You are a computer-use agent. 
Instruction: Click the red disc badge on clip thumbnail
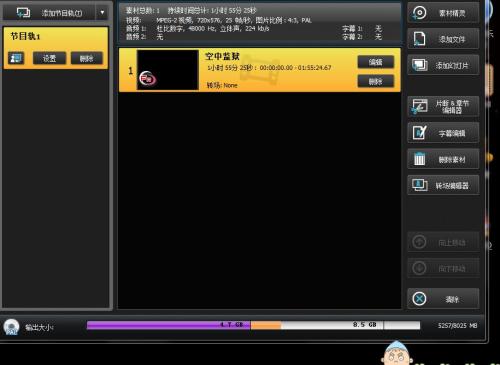(147, 79)
